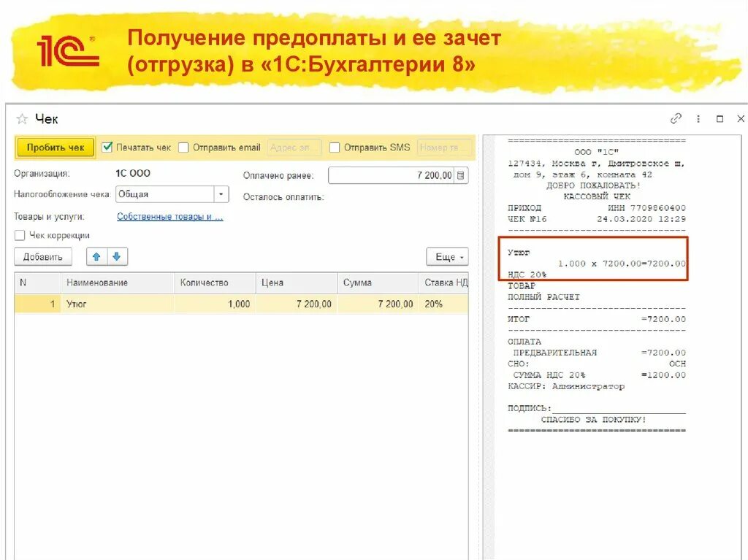This screenshot has width=748, height=560.
Task: Add the Чек form to favorites with the star
Action: [22, 119]
